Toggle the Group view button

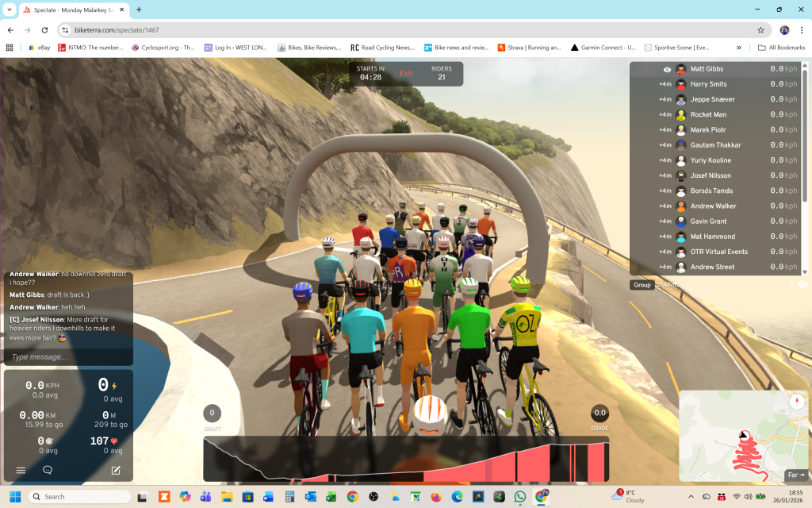click(x=642, y=285)
